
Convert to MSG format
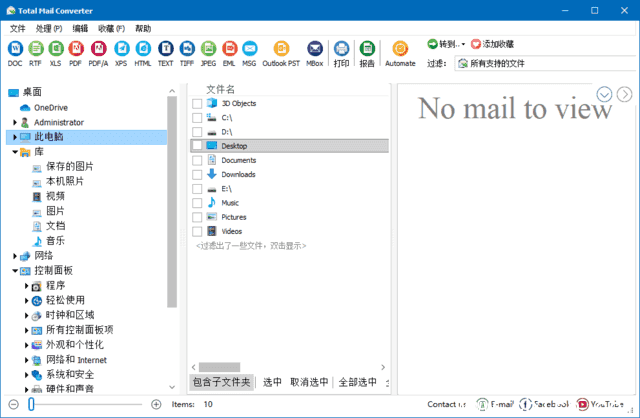[x=249, y=53]
